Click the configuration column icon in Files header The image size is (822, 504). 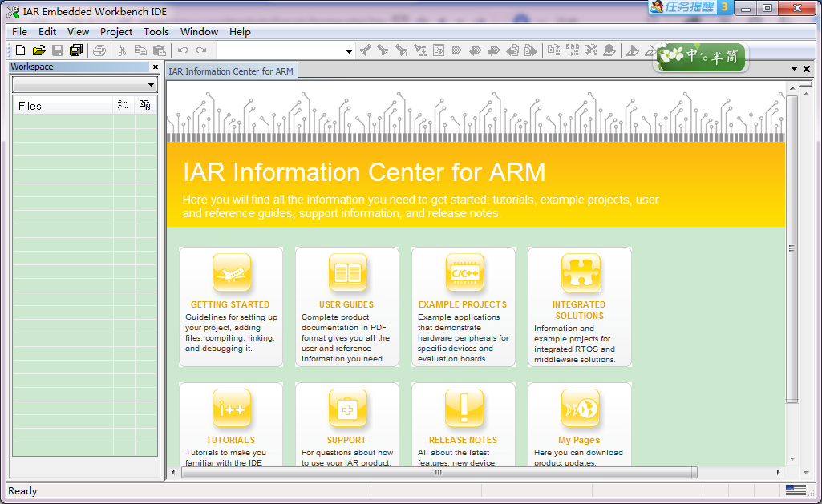click(x=123, y=105)
